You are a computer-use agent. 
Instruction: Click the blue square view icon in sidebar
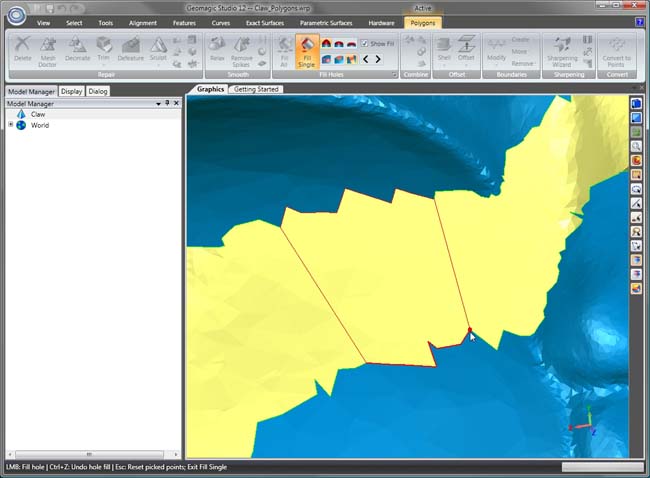pos(636,118)
